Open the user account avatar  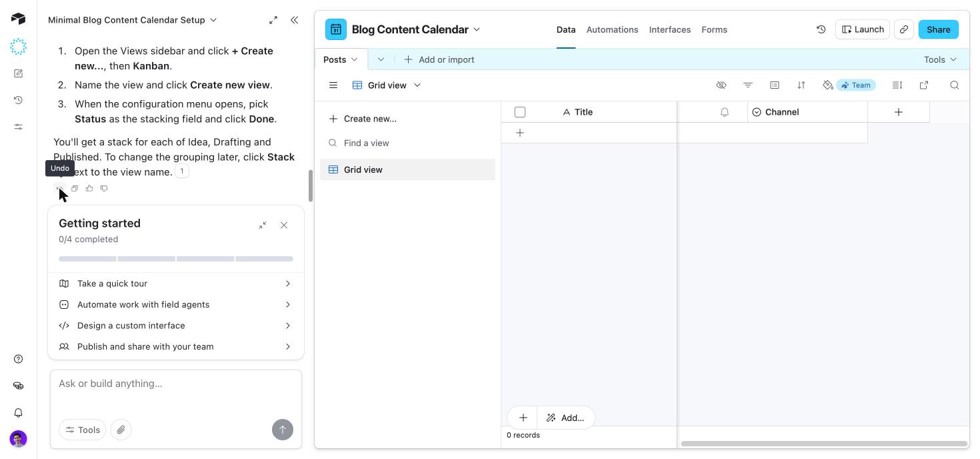(x=18, y=439)
